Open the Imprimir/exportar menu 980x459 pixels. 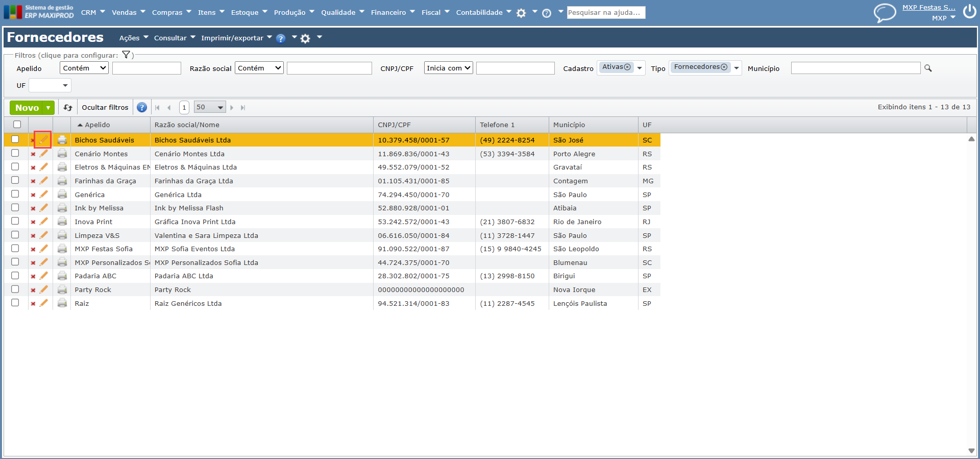(x=237, y=38)
